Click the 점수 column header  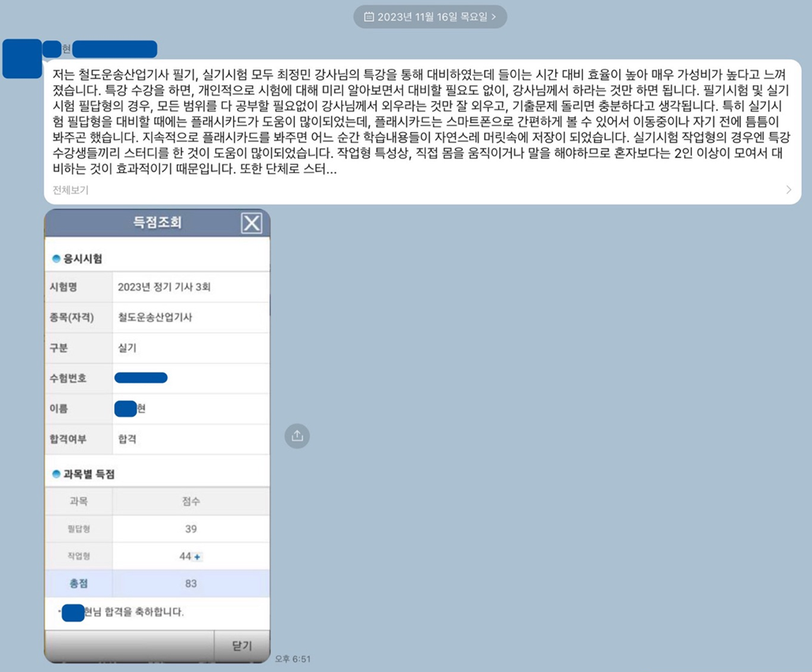coord(191,501)
